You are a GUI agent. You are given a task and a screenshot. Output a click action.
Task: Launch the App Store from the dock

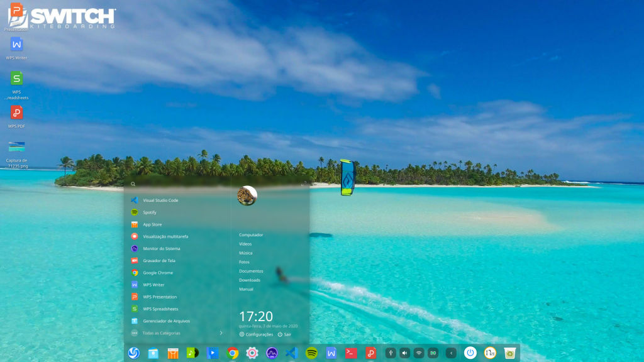[x=173, y=353]
